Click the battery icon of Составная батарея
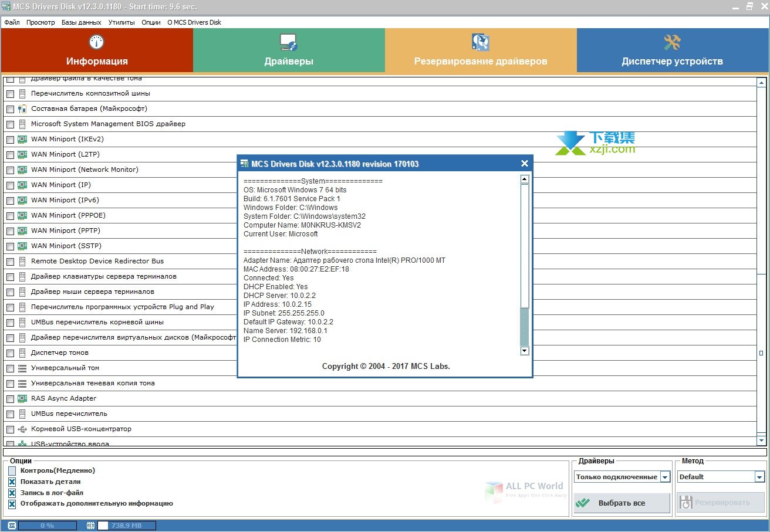Viewport: 770px width, 532px height. (22, 109)
